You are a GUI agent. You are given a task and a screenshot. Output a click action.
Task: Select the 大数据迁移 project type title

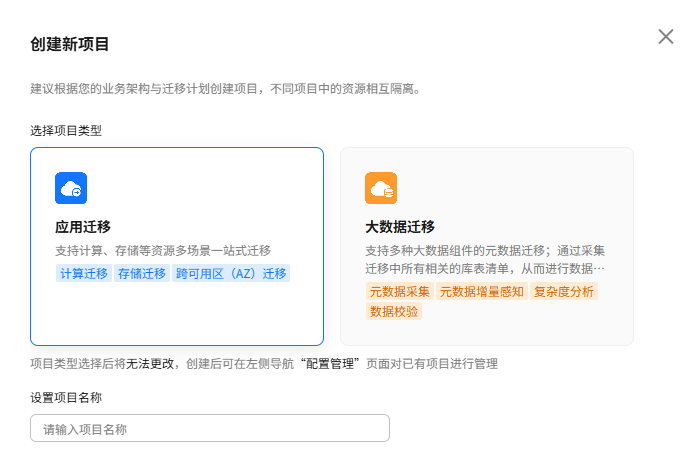coord(400,227)
